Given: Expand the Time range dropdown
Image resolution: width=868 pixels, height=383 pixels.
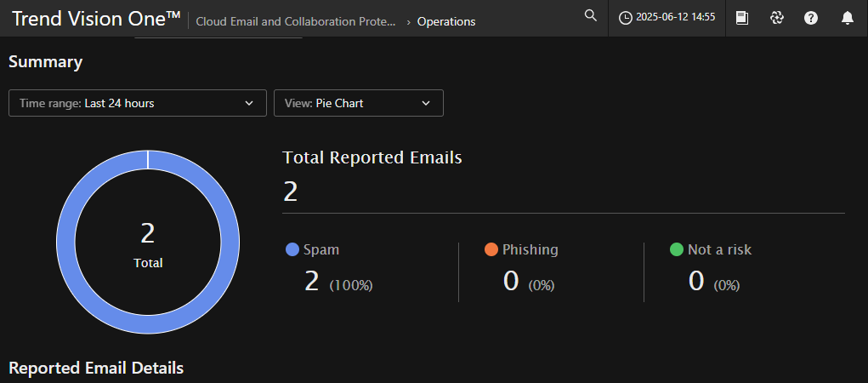Looking at the screenshot, I should tap(138, 103).
